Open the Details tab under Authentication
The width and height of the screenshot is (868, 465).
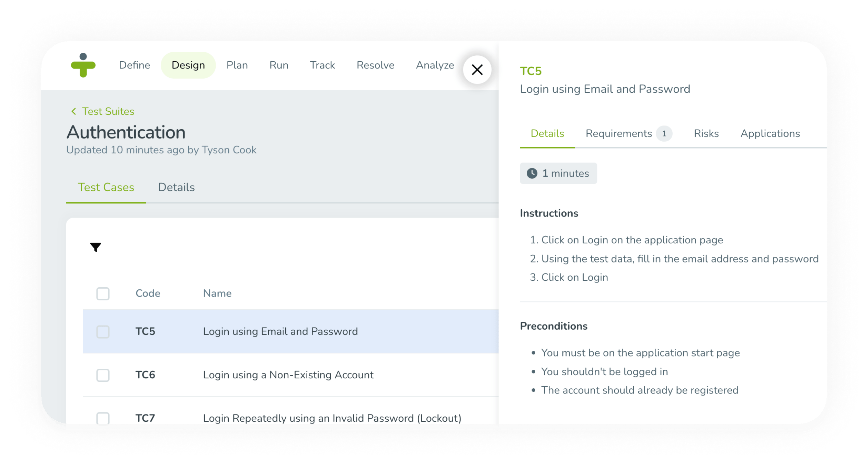[x=176, y=187]
